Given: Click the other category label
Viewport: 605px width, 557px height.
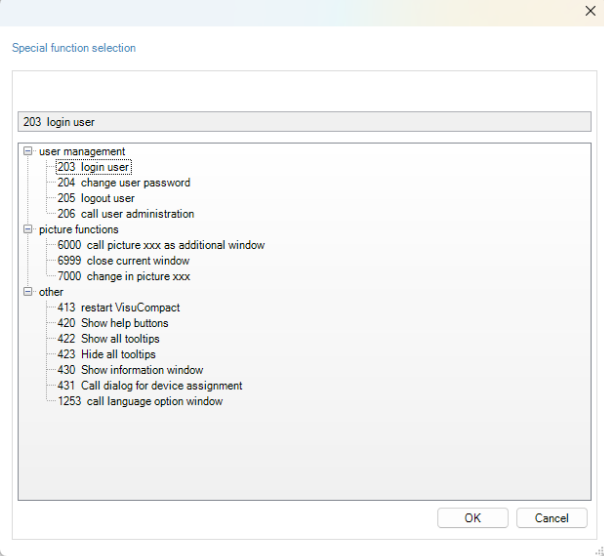Looking at the screenshot, I should 51,292.
